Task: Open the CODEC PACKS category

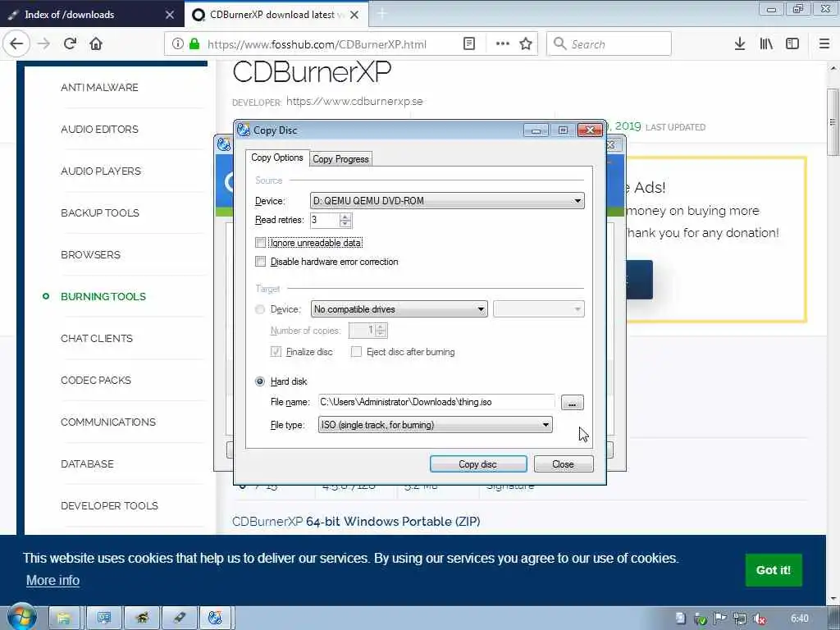Action: pyautogui.click(x=96, y=380)
